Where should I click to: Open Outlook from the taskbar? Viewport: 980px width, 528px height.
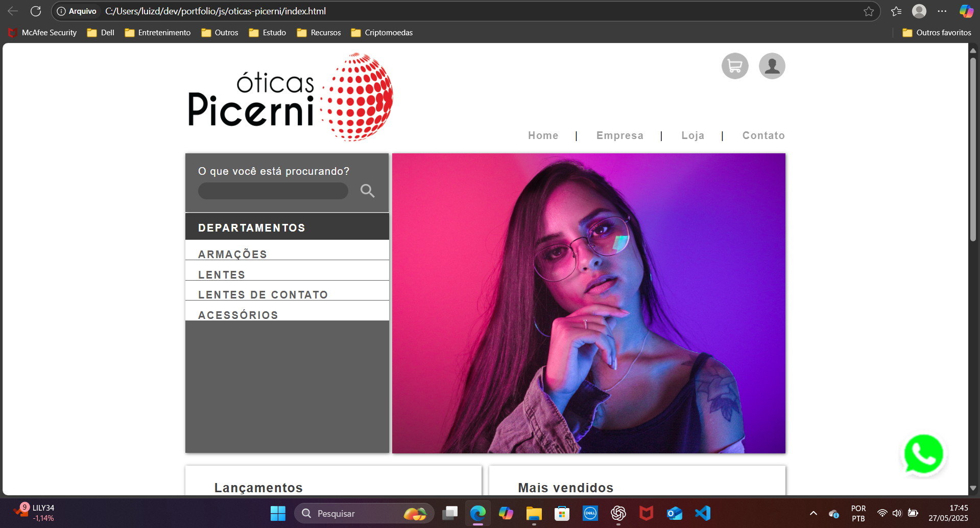674,513
